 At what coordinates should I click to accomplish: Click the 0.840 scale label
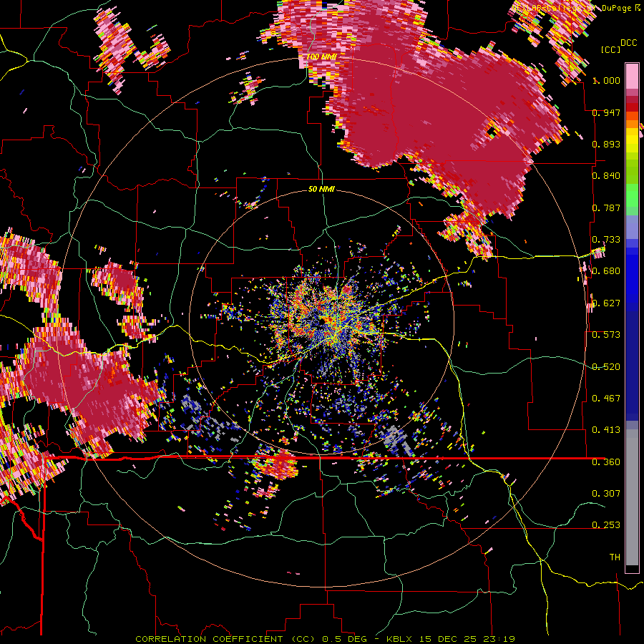click(606, 176)
